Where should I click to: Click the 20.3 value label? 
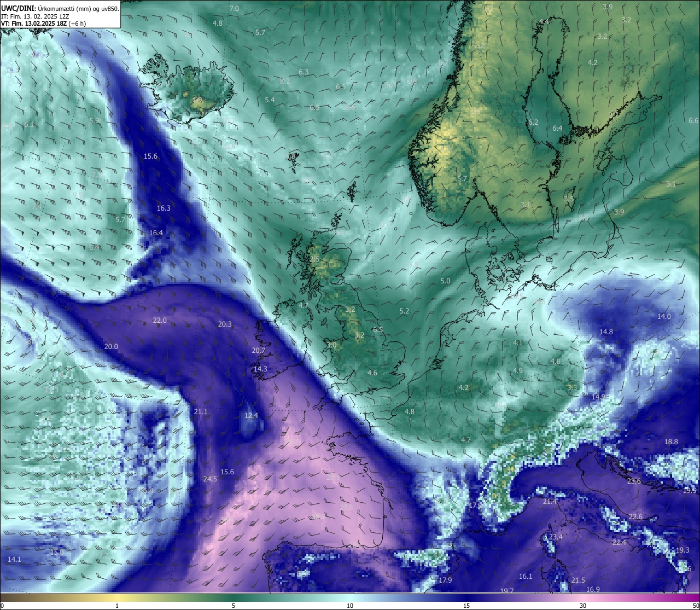coord(225,324)
